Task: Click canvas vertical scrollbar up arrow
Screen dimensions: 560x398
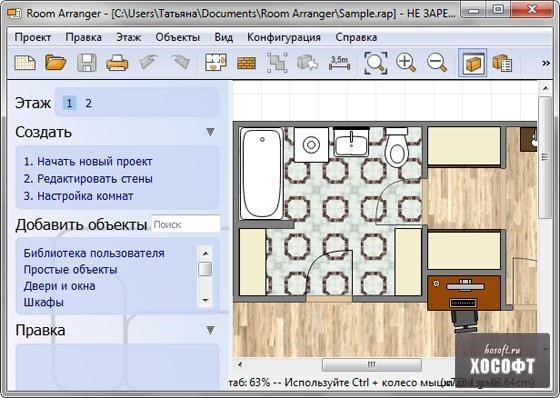Action: [x=545, y=88]
